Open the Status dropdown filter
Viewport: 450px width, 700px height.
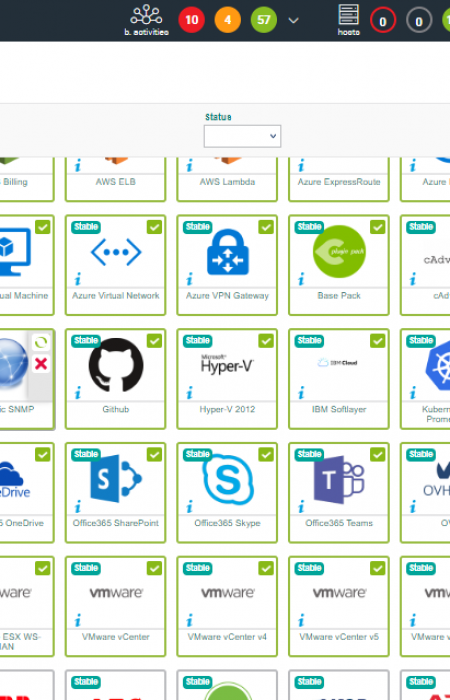click(242, 136)
